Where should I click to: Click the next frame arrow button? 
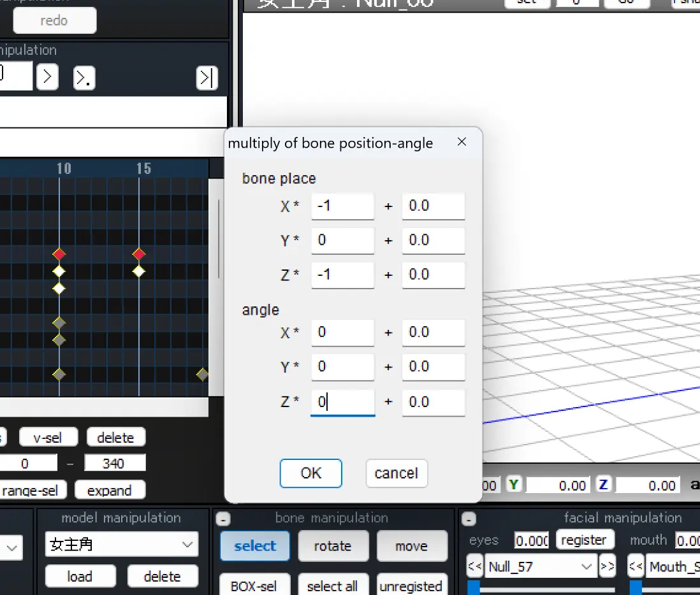click(47, 78)
